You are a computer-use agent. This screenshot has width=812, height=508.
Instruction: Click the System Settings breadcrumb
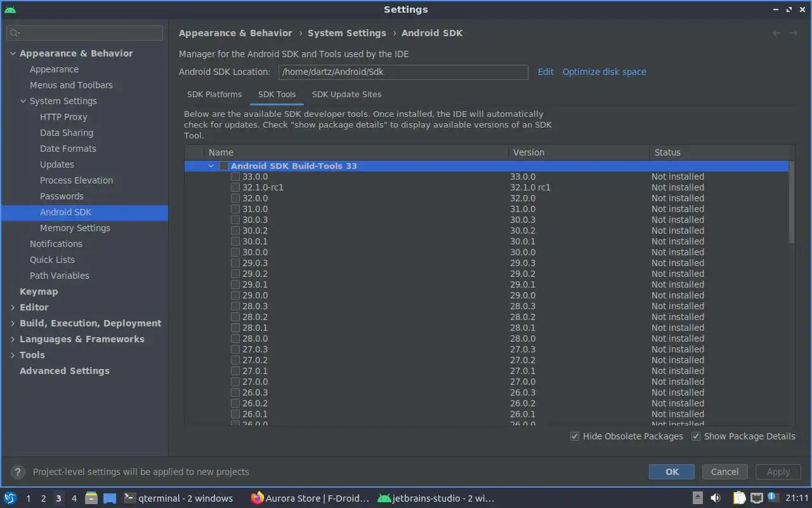pyautogui.click(x=346, y=33)
